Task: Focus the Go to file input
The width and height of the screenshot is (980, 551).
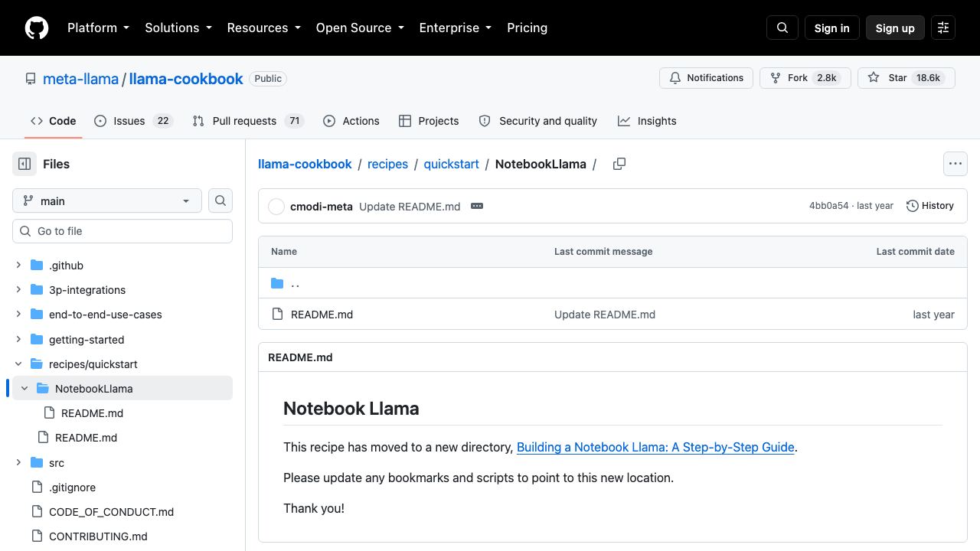Action: pyautogui.click(x=122, y=231)
